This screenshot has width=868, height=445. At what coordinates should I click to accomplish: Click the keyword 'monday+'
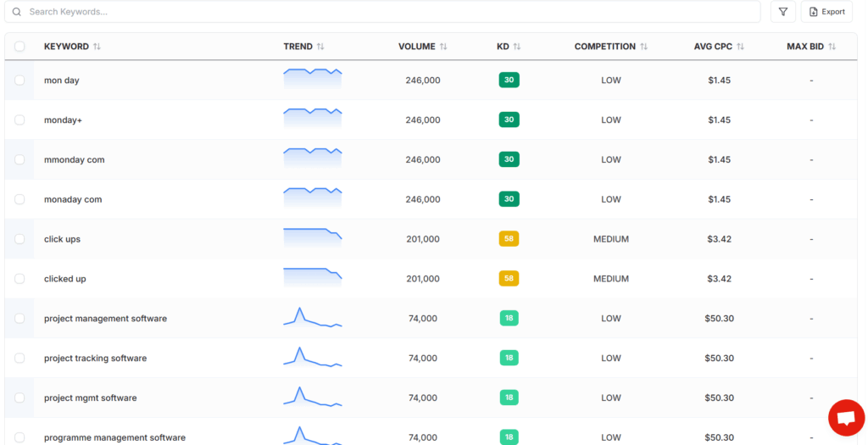pyautogui.click(x=63, y=120)
